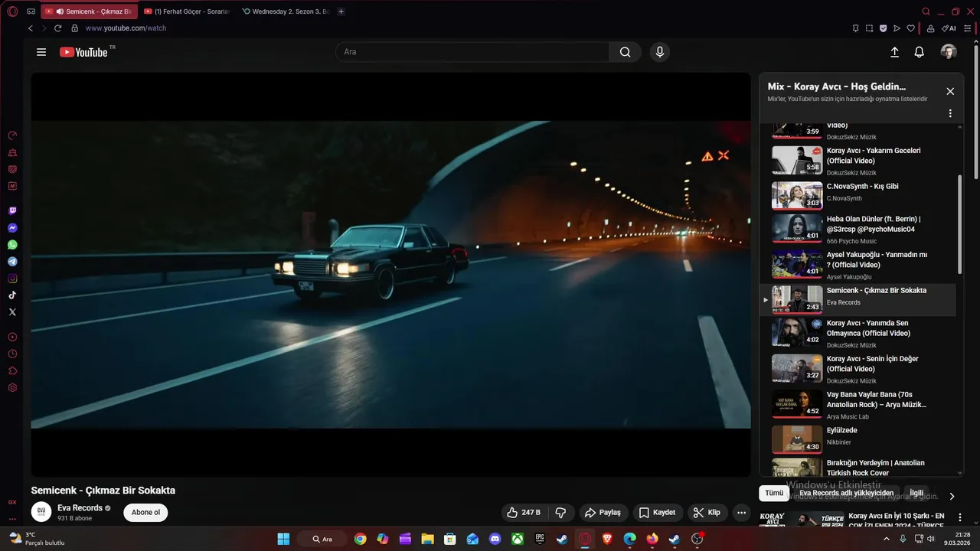Submit search with magnifier button
The image size is (980, 551).
626,52
